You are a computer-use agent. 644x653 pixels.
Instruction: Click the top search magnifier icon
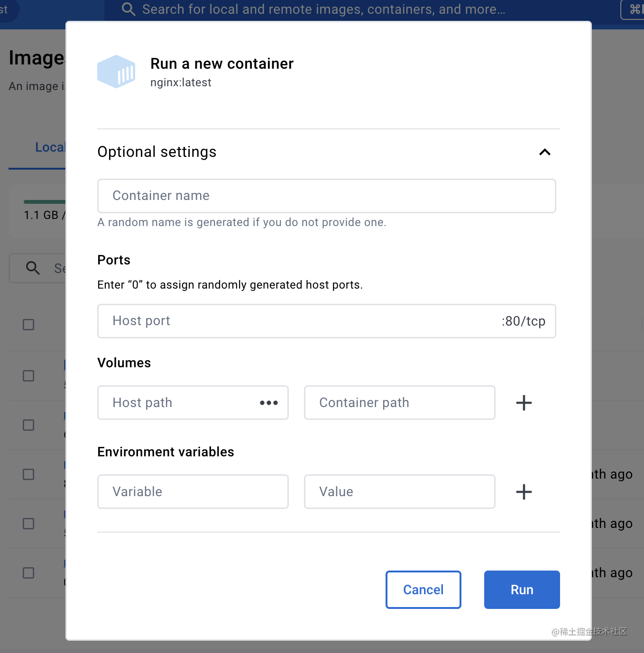(128, 9)
